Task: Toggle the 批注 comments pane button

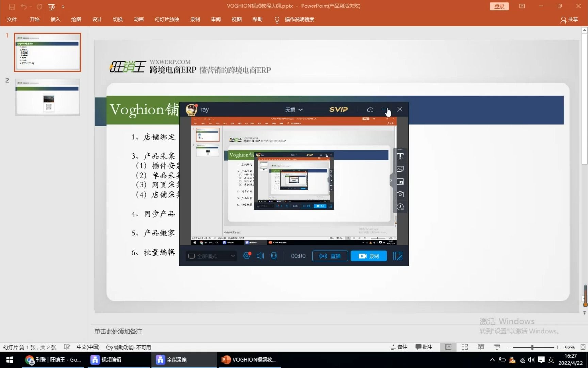Action: [x=424, y=347]
